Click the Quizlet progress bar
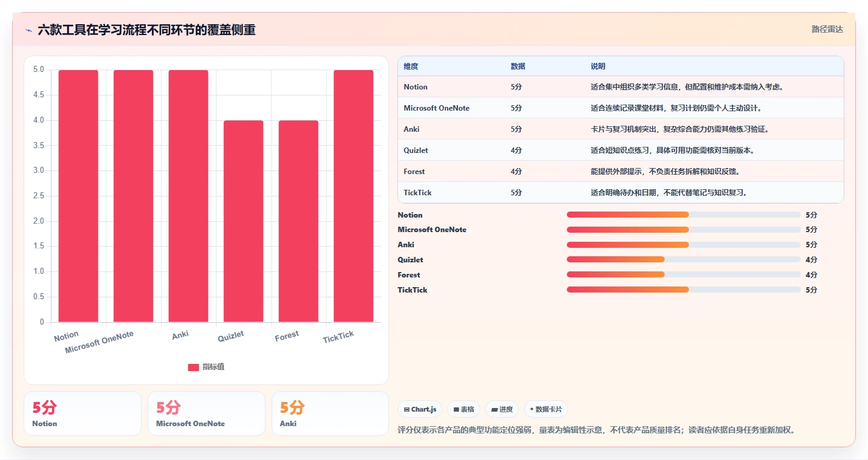This screenshot has width=868, height=460. click(684, 259)
